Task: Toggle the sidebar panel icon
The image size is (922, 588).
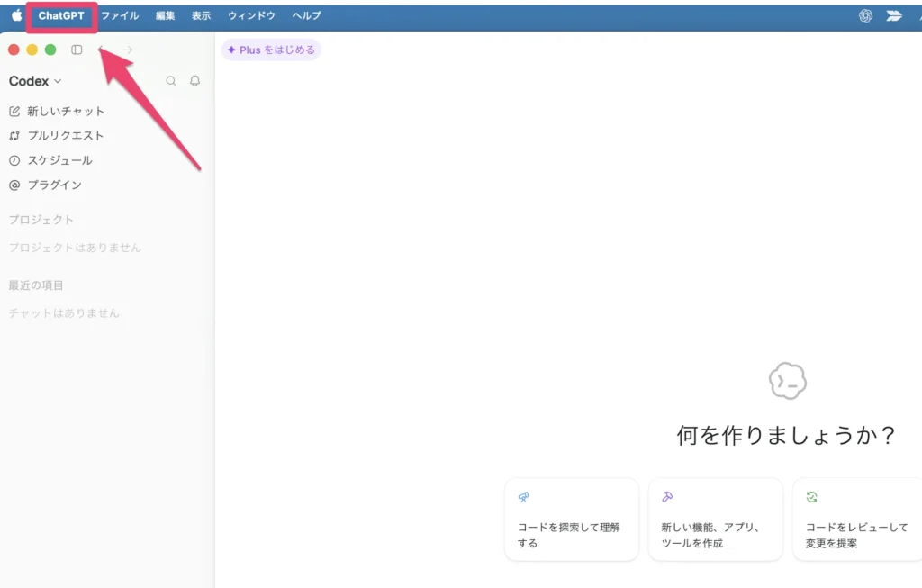Action: pos(77,50)
